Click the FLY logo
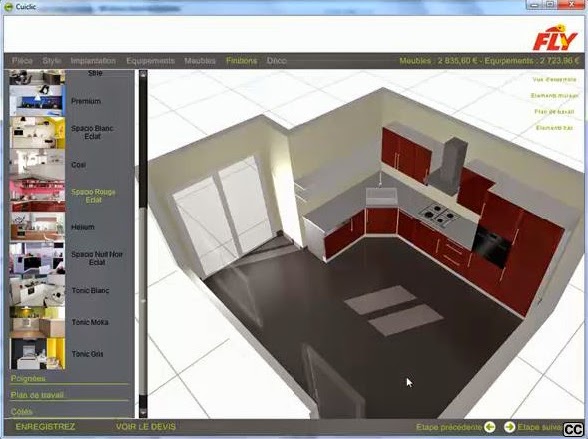This screenshot has width=588, height=439. [555, 38]
